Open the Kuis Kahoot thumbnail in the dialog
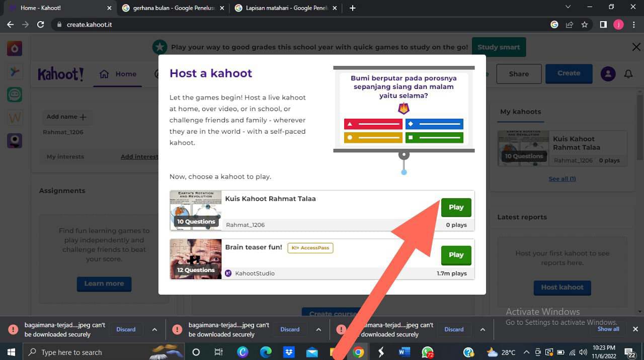Screen dimensions: 644x360 tap(196, 210)
